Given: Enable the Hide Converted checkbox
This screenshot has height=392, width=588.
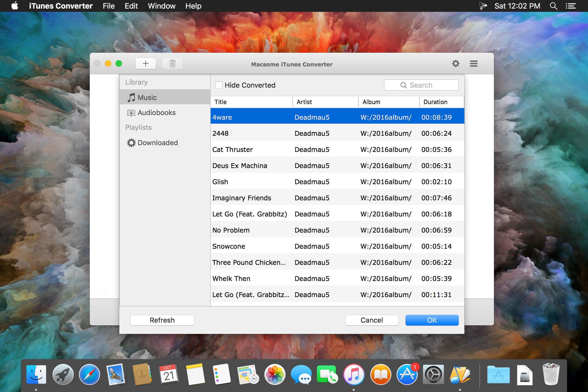Looking at the screenshot, I should (x=219, y=85).
